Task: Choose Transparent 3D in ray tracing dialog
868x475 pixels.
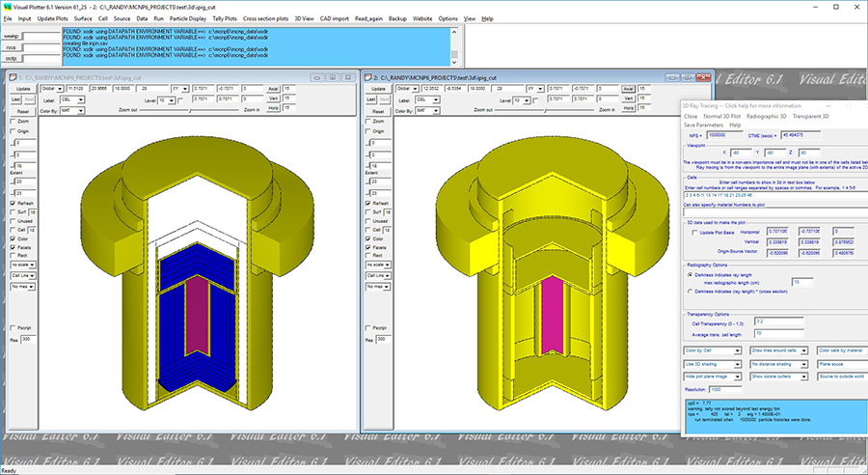Action: [810, 117]
